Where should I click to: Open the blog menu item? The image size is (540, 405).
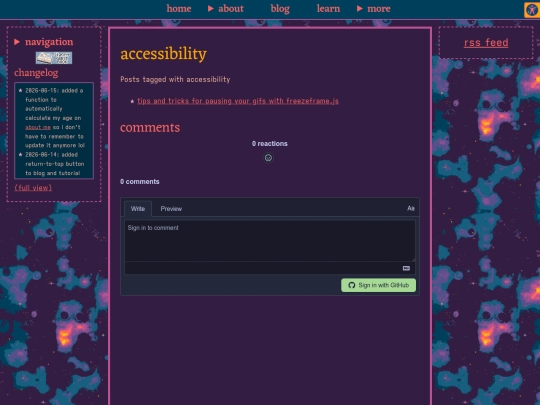click(280, 9)
